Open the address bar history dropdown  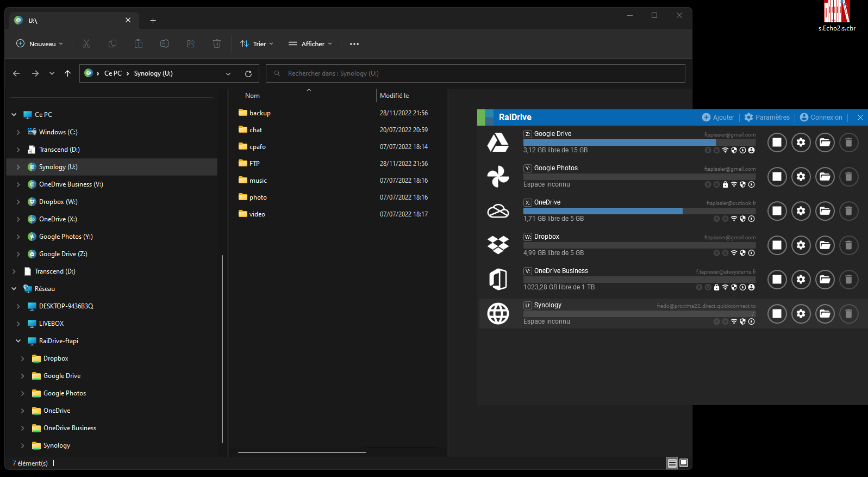tap(228, 73)
